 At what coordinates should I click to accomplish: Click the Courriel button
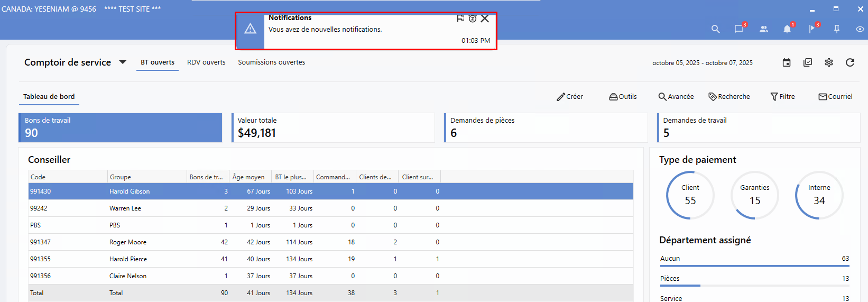click(835, 97)
